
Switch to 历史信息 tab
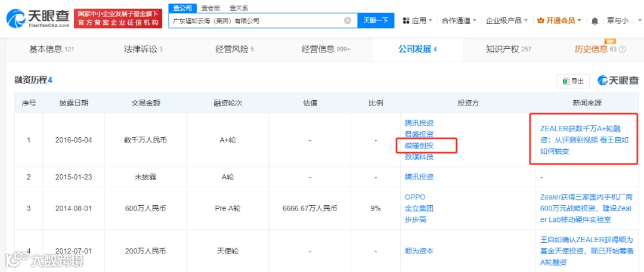[x=596, y=50]
